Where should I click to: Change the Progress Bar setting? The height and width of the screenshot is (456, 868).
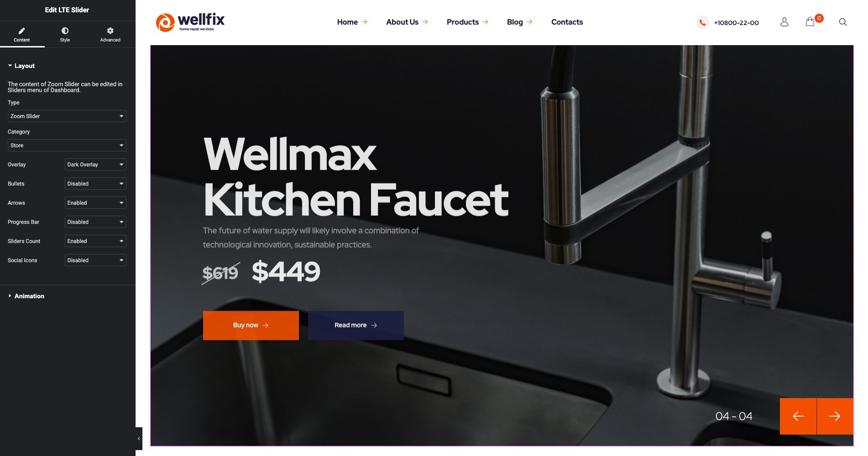tap(95, 222)
